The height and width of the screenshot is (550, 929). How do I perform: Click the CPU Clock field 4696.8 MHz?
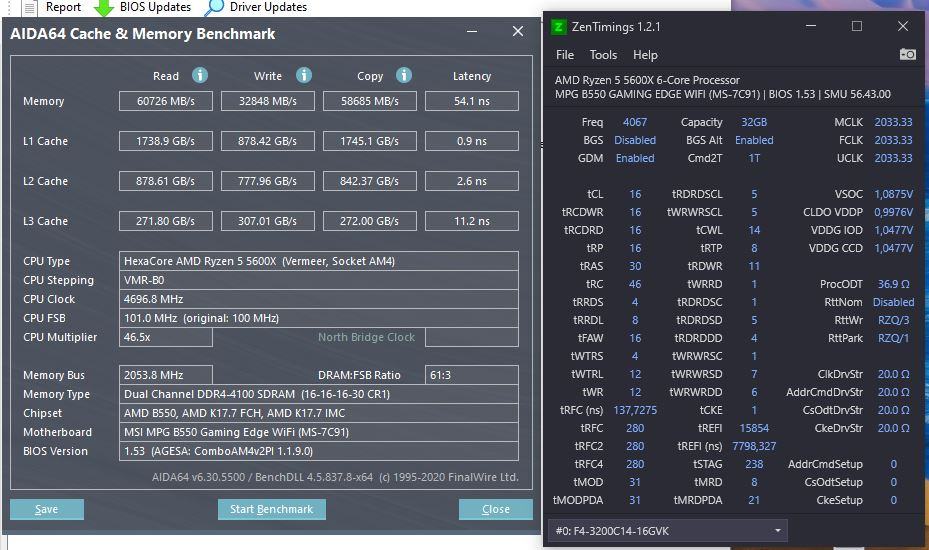(319, 299)
